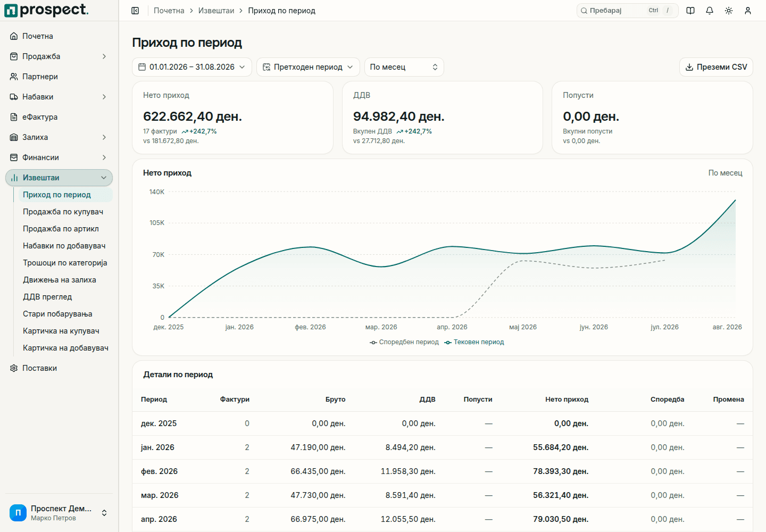Image resolution: width=766 pixels, height=532 pixels.
Task: Open Движења на залиха report
Action: pos(65,280)
